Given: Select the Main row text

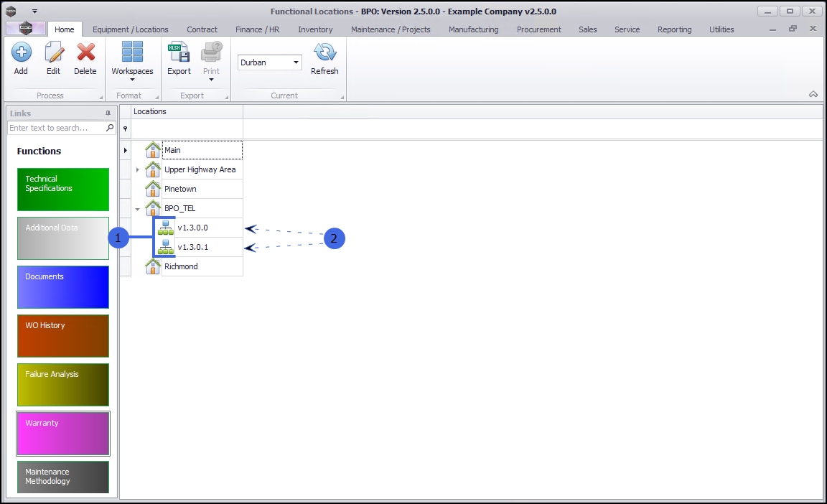Looking at the screenshot, I should pos(172,150).
